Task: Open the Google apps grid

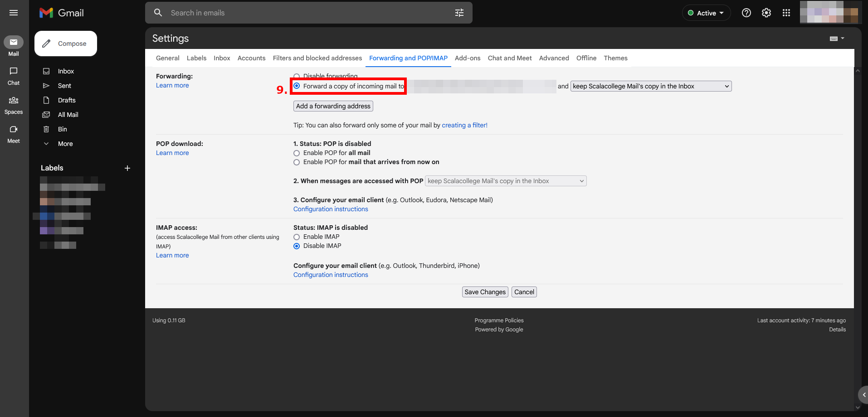Action: pyautogui.click(x=786, y=13)
